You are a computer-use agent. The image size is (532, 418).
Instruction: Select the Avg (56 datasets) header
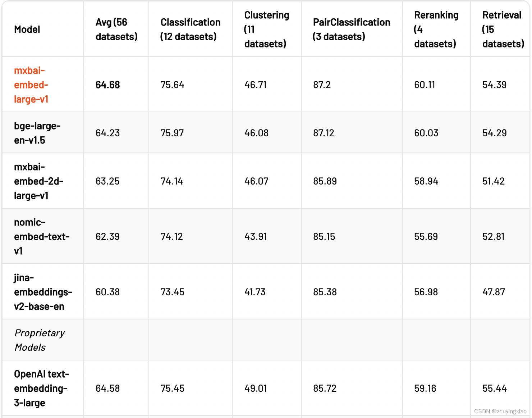[x=116, y=29]
